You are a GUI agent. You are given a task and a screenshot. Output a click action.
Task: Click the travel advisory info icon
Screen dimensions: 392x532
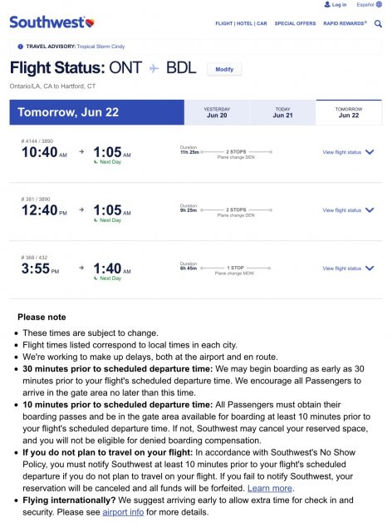[x=20, y=47]
